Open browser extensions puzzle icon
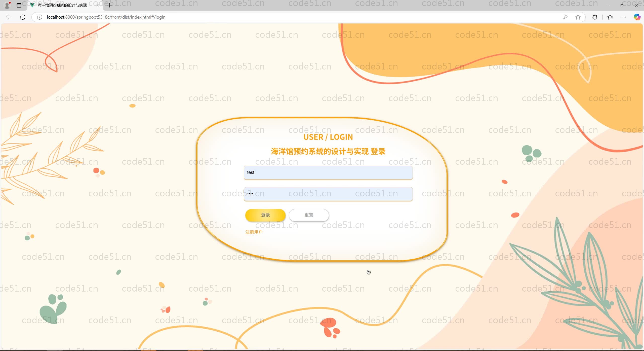 [595, 17]
